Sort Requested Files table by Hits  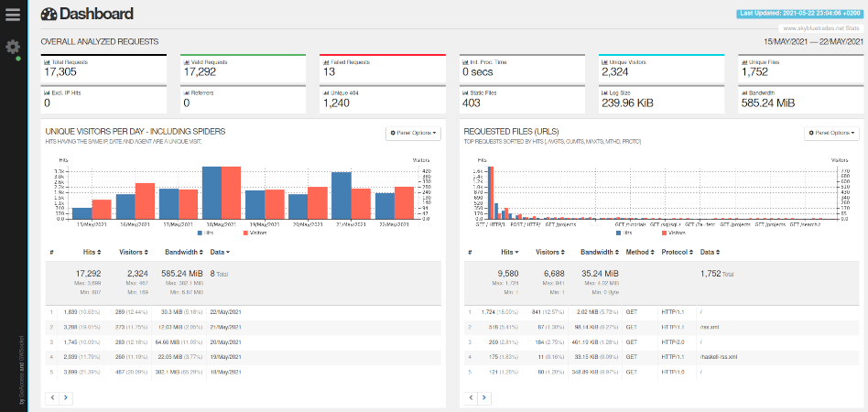coord(510,252)
